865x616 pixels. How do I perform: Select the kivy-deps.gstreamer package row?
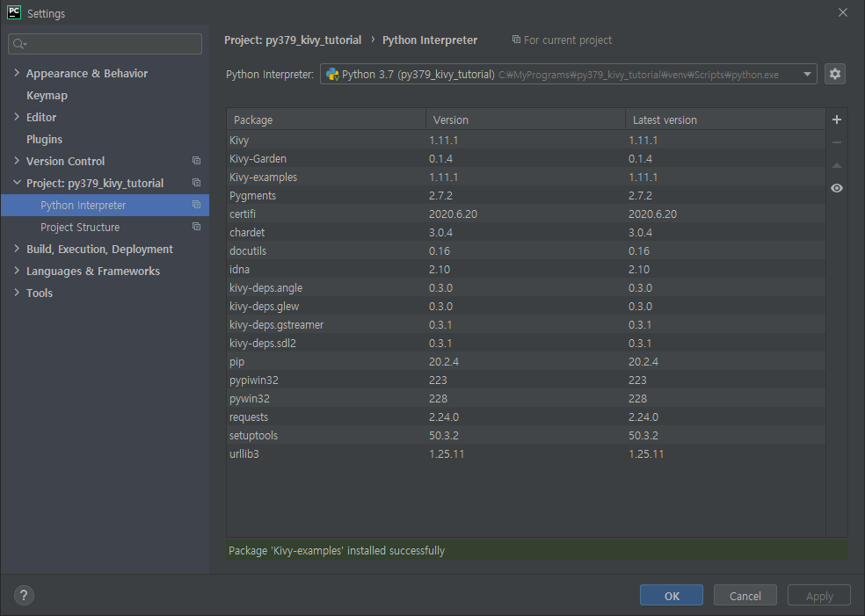click(x=526, y=325)
